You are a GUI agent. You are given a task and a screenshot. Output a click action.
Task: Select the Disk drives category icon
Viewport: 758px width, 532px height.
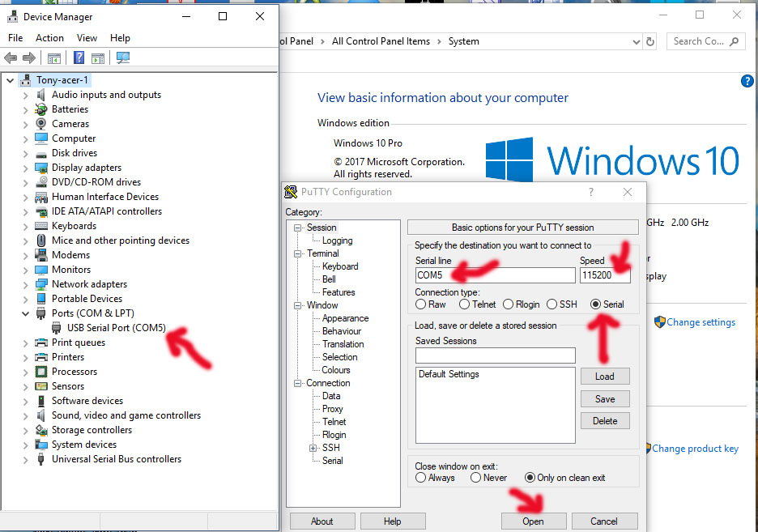pyautogui.click(x=41, y=154)
